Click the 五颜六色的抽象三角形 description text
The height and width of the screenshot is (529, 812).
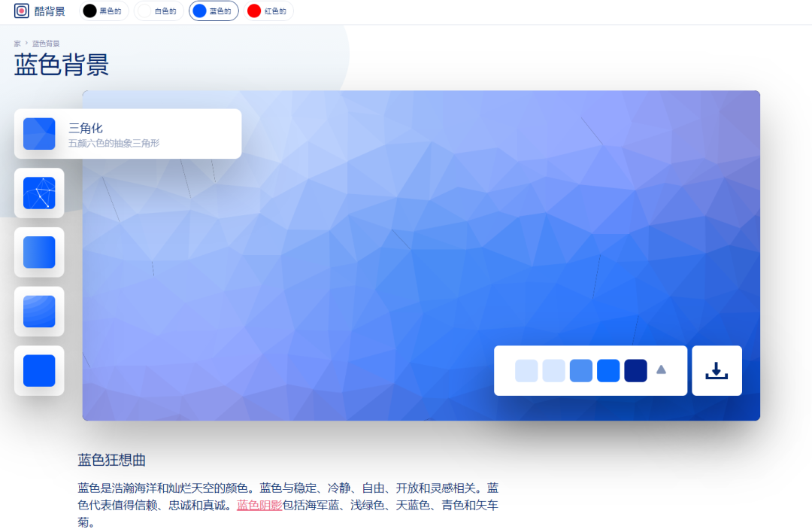[x=114, y=144]
